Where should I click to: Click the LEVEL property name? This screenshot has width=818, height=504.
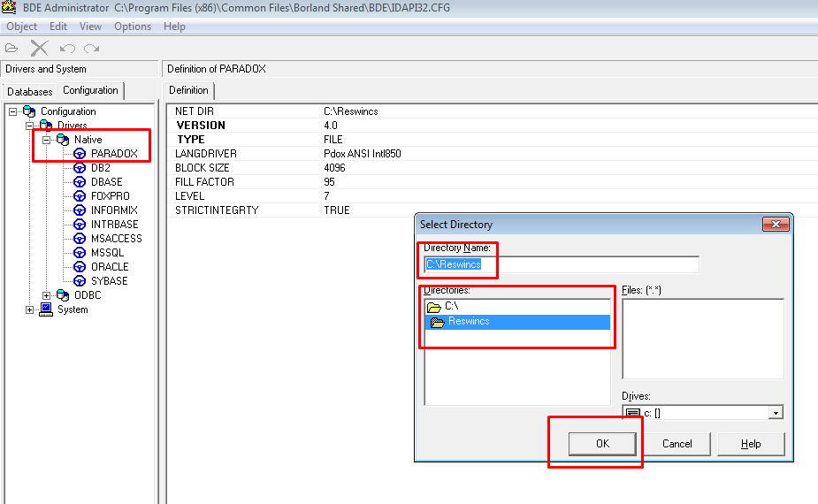click(x=189, y=195)
